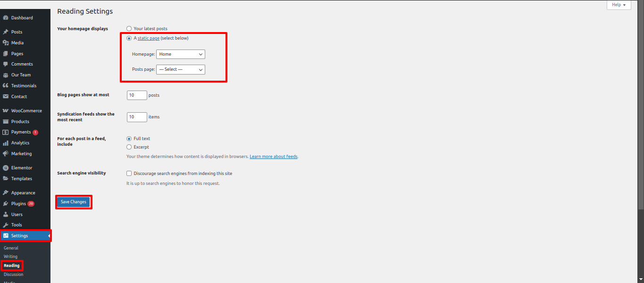644x283 pixels.
Task: Click the 'Blog pages show at most' number field
Action: (x=137, y=95)
